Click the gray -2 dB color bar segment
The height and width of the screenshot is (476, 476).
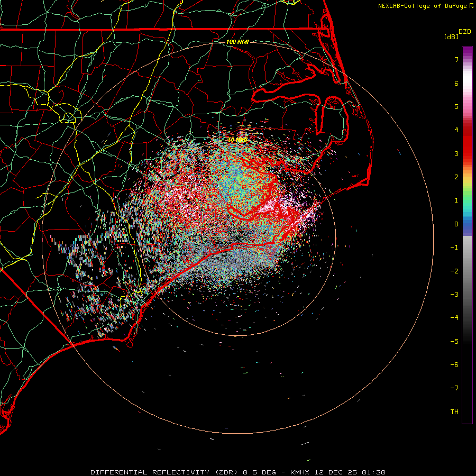467,271
